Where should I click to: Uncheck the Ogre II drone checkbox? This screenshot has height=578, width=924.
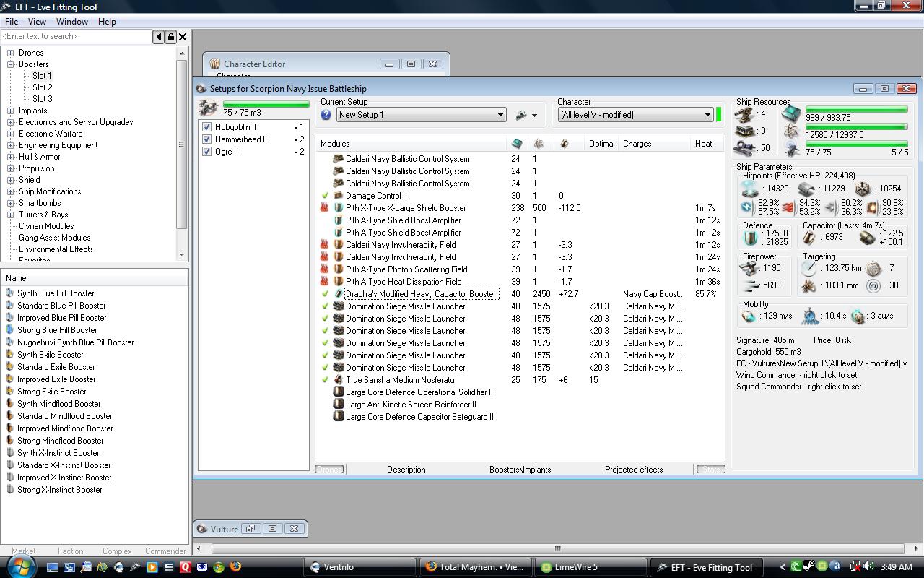click(206, 152)
